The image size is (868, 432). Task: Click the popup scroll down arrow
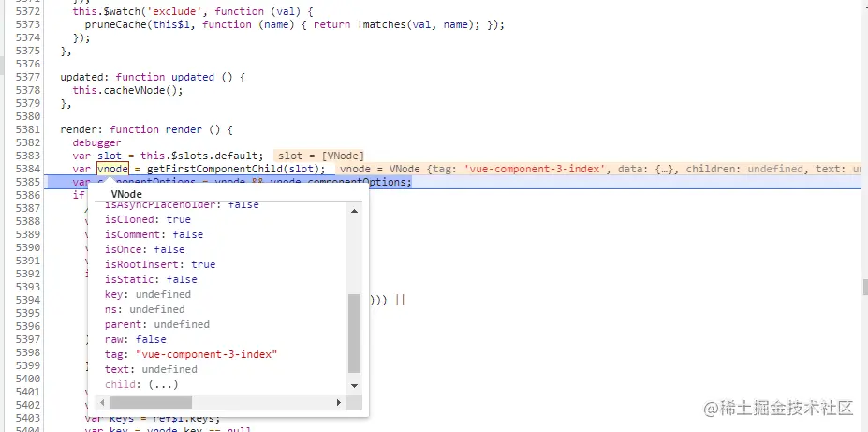[x=355, y=386]
